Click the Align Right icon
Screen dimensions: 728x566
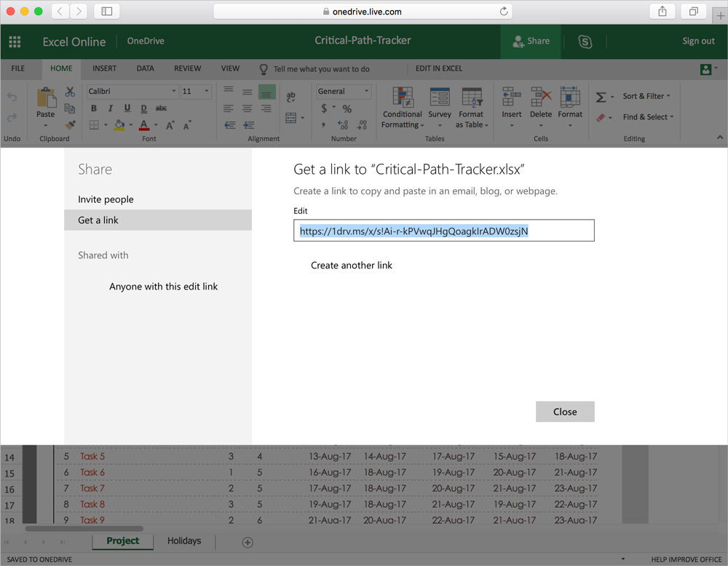click(266, 108)
